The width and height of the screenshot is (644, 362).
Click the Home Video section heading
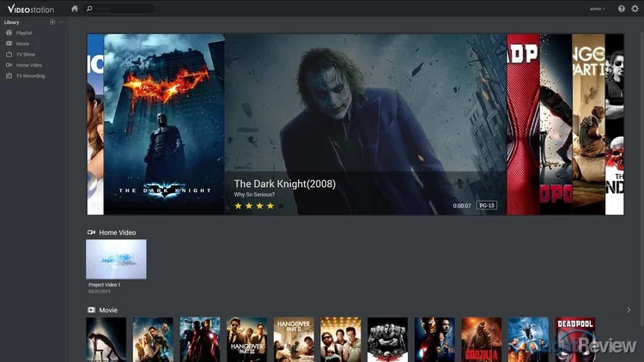pyautogui.click(x=117, y=232)
